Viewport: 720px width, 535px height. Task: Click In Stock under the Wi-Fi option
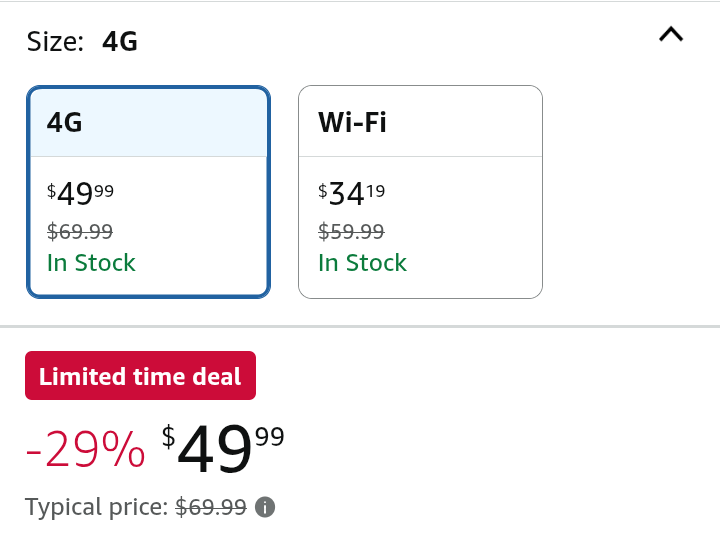(362, 263)
